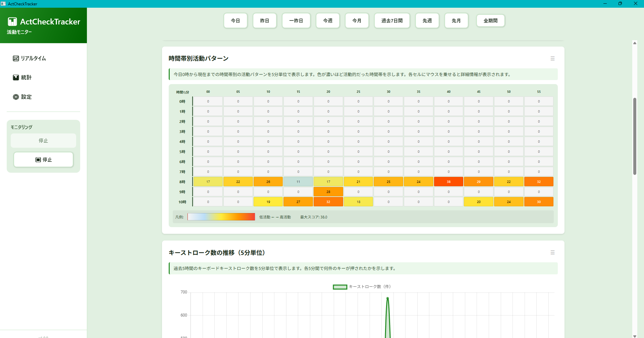Click the ActCheckTracker title bar icon
644x338 pixels.
tap(3, 4)
